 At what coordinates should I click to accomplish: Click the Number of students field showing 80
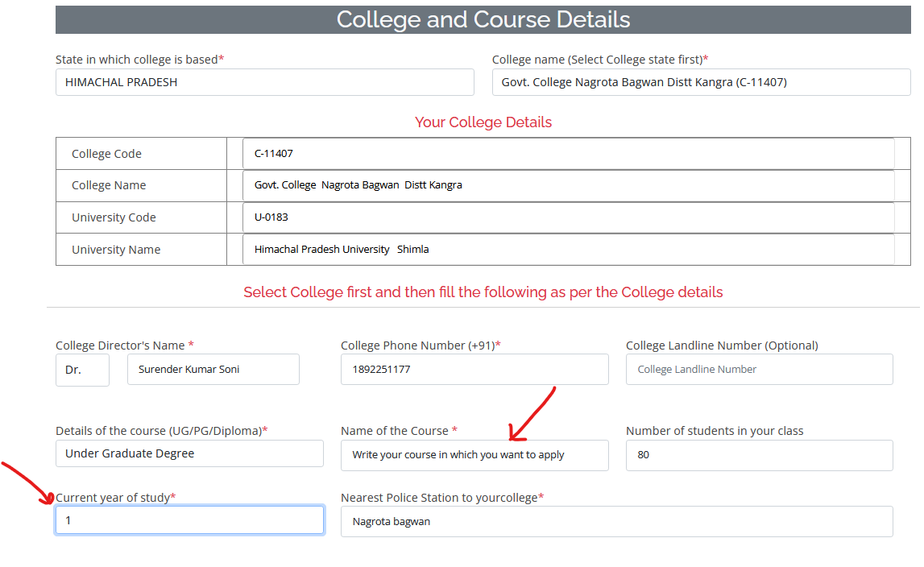point(760,456)
